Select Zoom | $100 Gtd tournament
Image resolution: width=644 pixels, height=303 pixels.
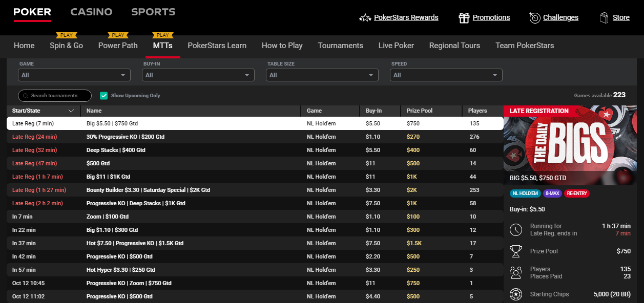[108, 217]
